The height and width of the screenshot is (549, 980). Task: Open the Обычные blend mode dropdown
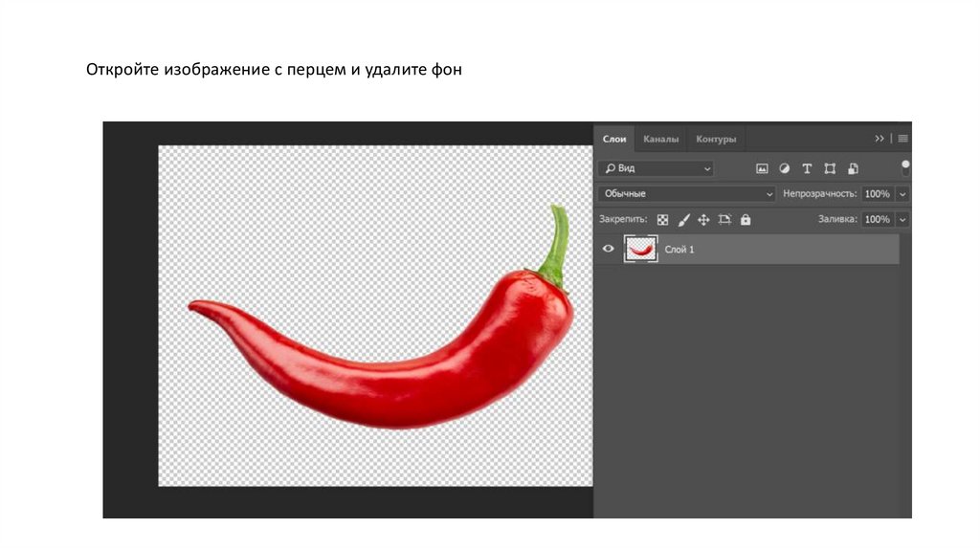tap(686, 193)
